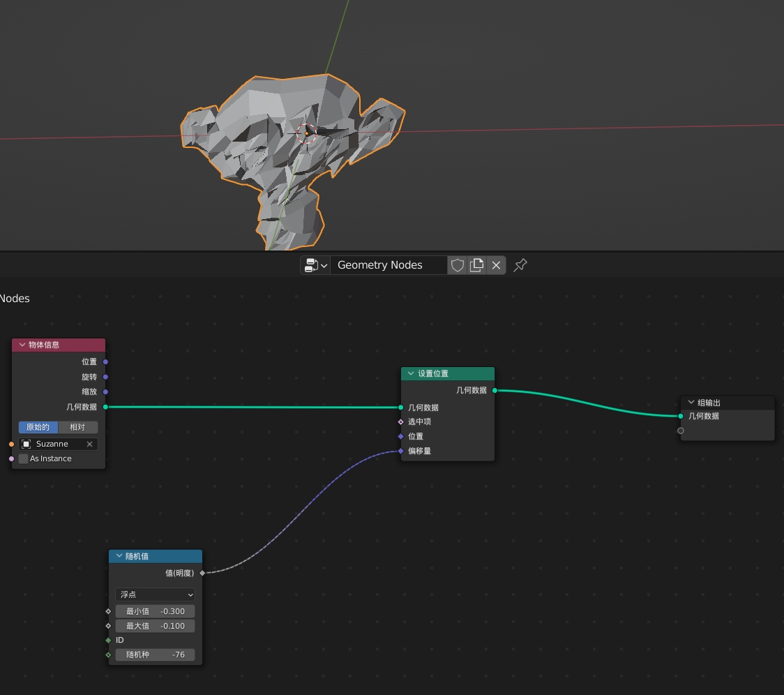Collapse the 物体信息 node
Image resolution: width=784 pixels, height=695 pixels.
(x=22, y=345)
